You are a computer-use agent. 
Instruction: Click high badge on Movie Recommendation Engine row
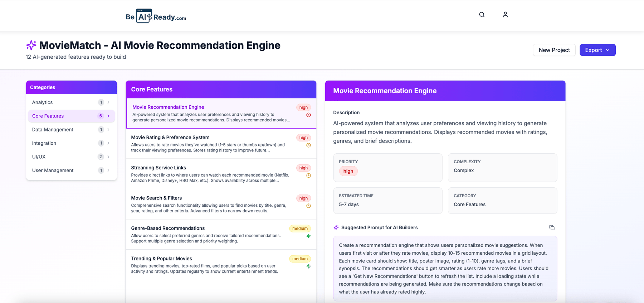coord(303,107)
